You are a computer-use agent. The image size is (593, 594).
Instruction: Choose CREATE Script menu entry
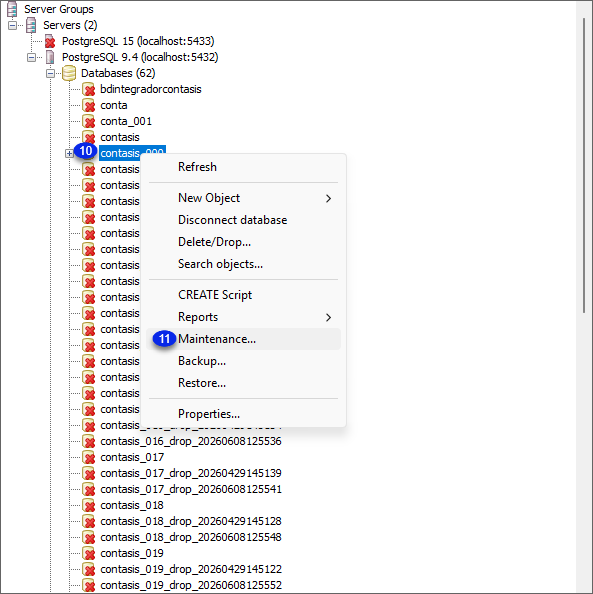click(x=243, y=295)
